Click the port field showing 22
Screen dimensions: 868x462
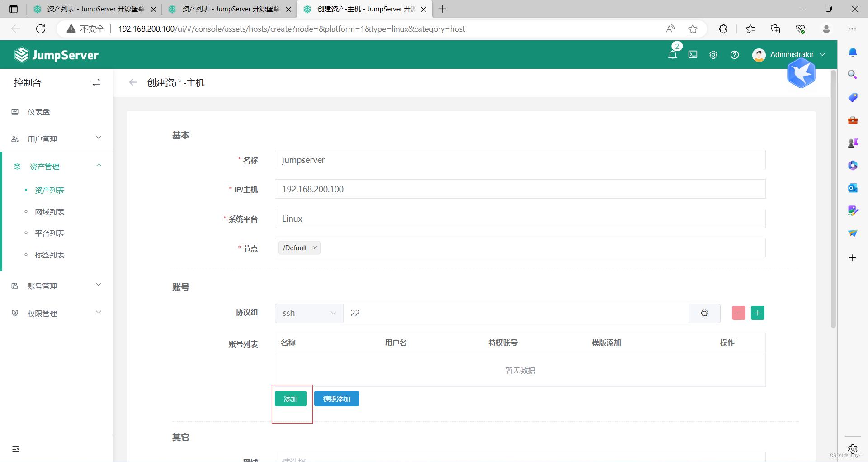(x=516, y=313)
